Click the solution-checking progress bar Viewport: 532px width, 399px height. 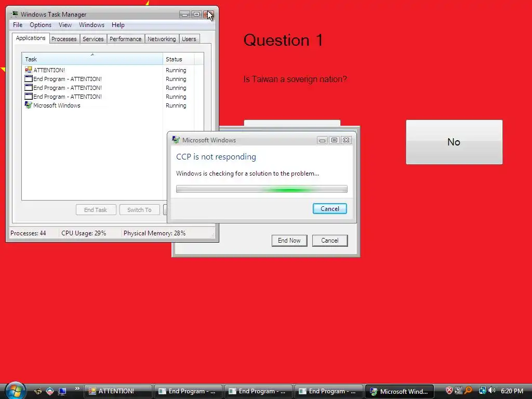pyautogui.click(x=262, y=189)
